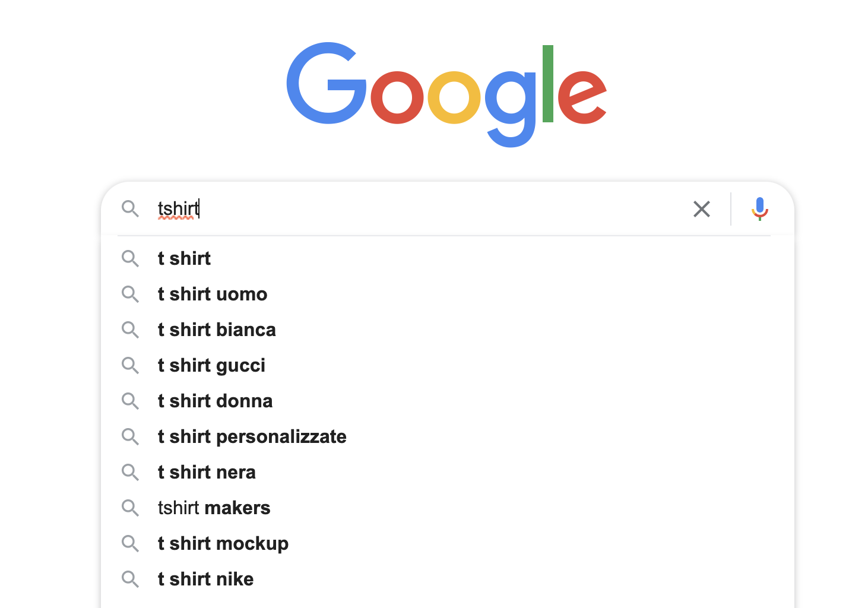Click the microphone voice search icon
Image resolution: width=868 pixels, height=608 pixels.
click(759, 209)
